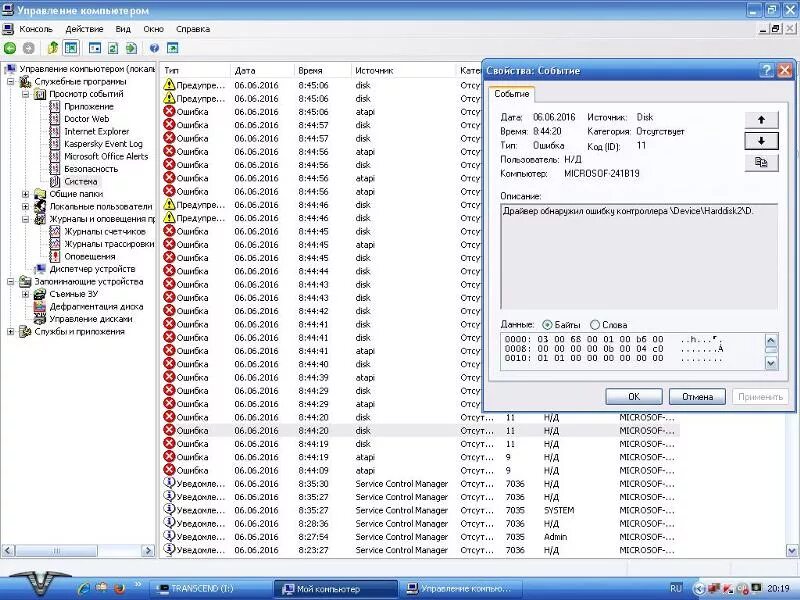Click the dialog's question mark help icon

coord(766,70)
